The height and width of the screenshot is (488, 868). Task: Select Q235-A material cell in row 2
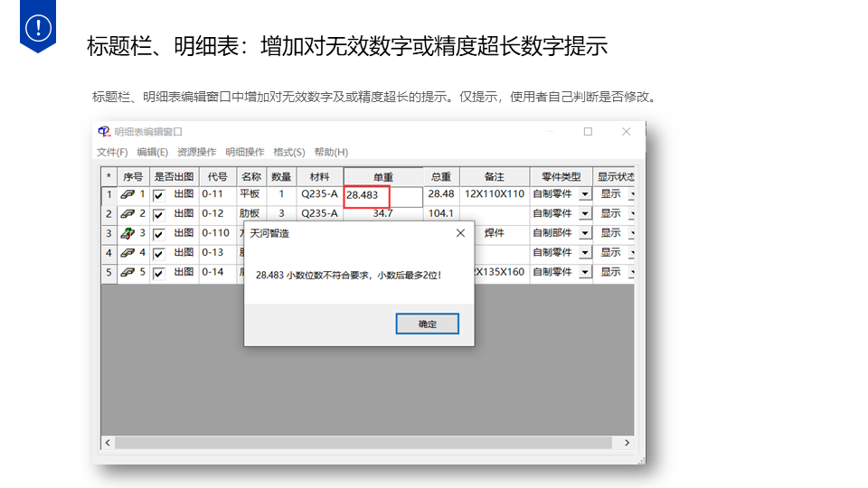pyautogui.click(x=319, y=213)
